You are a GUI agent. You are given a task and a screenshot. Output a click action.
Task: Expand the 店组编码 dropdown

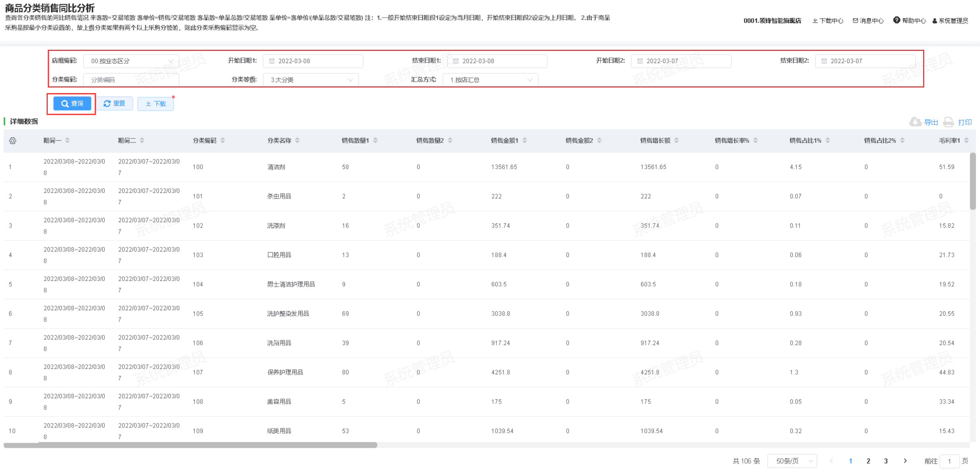pos(131,61)
